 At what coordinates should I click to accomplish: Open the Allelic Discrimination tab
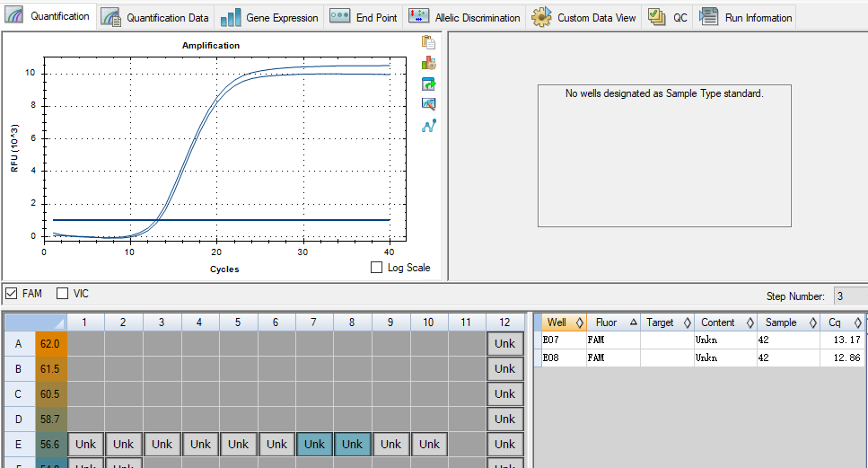[x=464, y=18]
